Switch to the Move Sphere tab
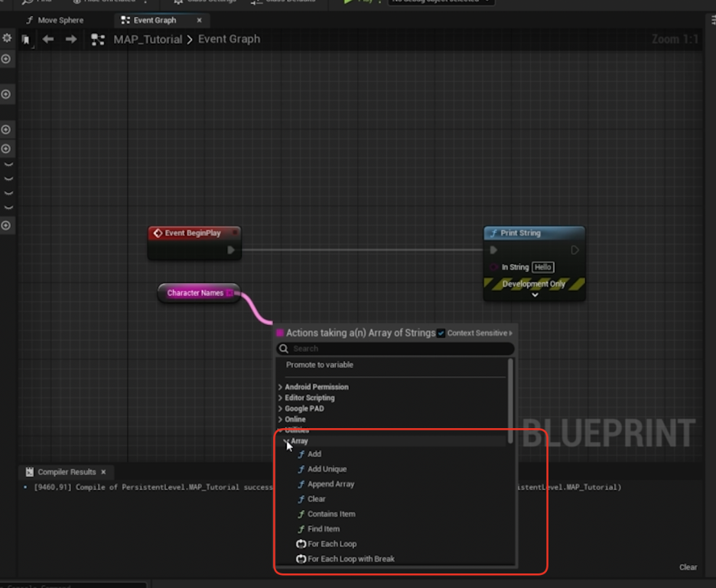 pos(55,20)
